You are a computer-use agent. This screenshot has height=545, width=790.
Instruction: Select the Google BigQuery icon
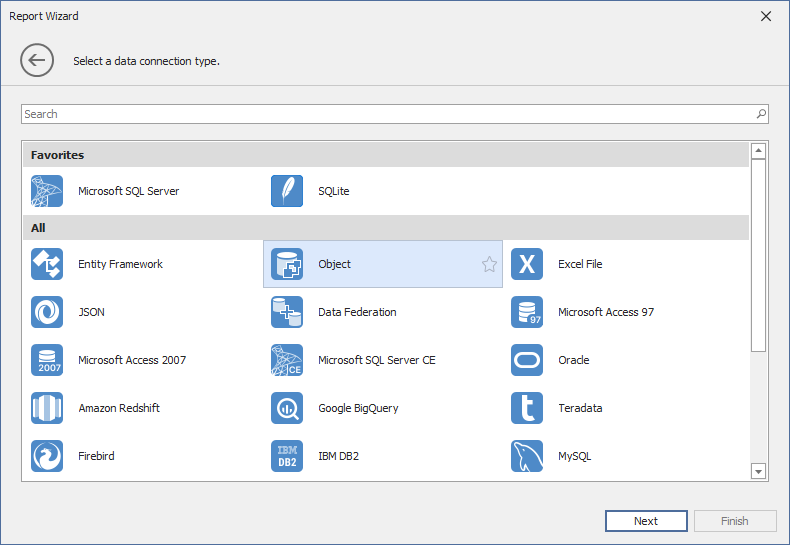coord(287,408)
